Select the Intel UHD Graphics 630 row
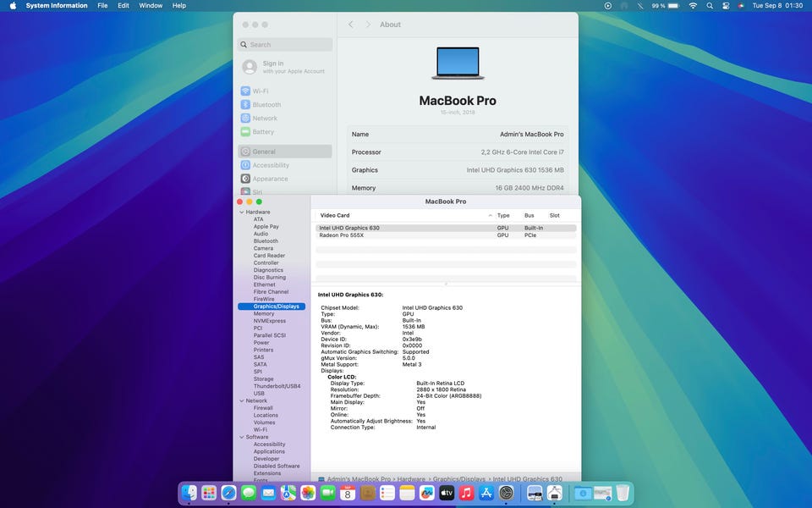 pyautogui.click(x=446, y=228)
